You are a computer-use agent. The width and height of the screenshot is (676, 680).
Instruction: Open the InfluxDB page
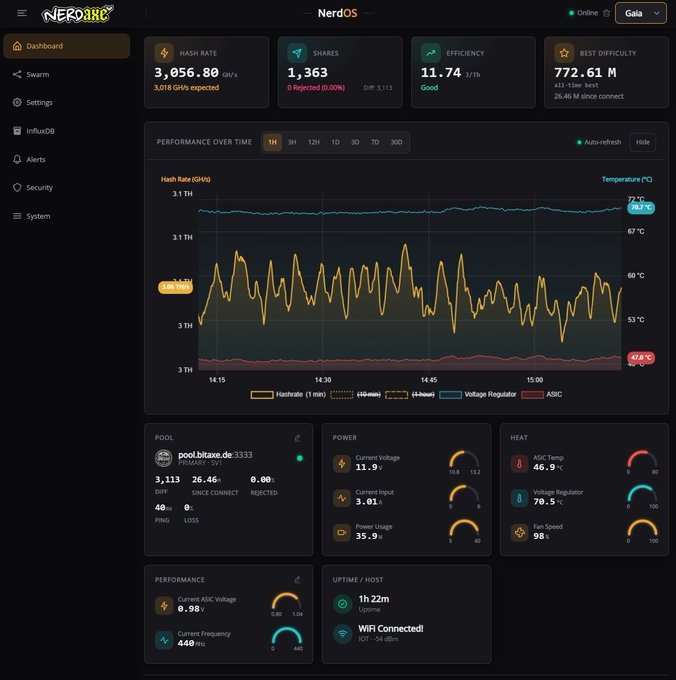tap(67, 131)
